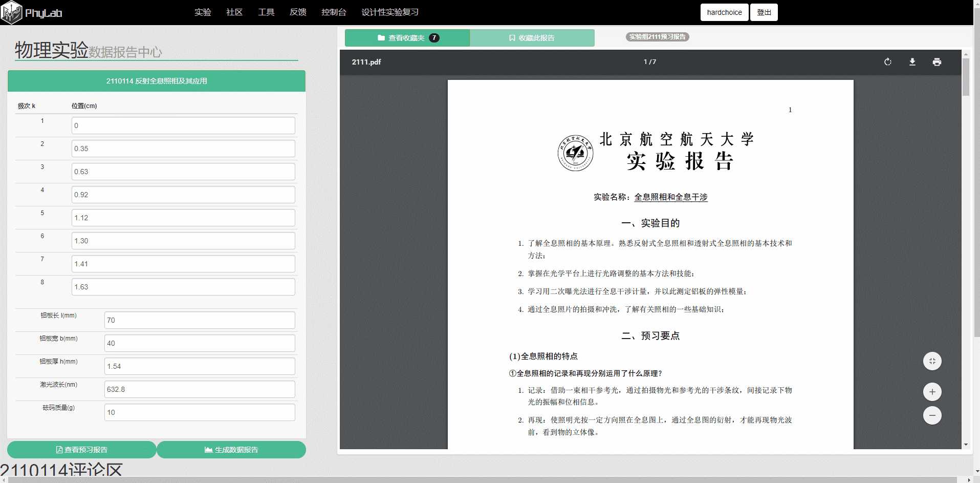Edit position field with value 0.63

[x=183, y=172]
